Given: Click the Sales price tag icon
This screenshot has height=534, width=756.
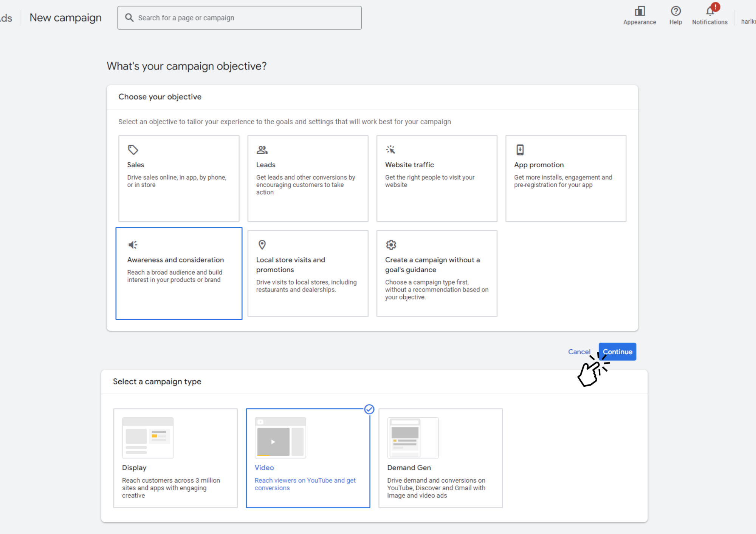Looking at the screenshot, I should 133,150.
